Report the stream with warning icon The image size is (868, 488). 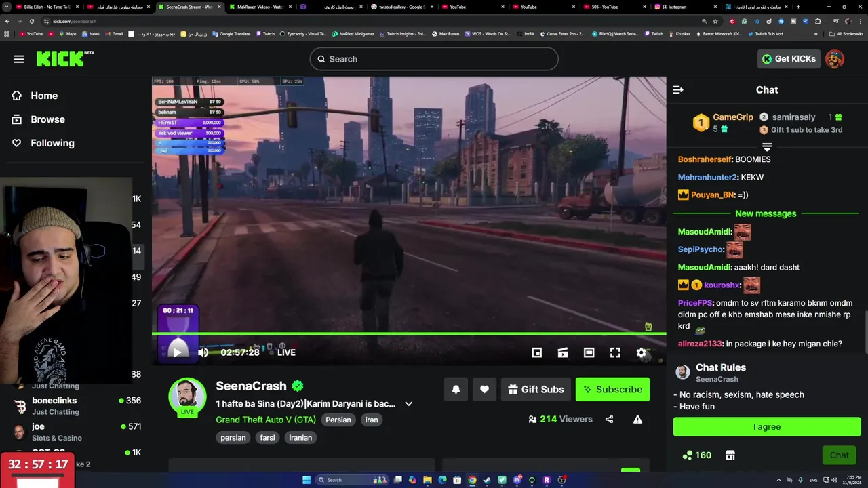(637, 419)
